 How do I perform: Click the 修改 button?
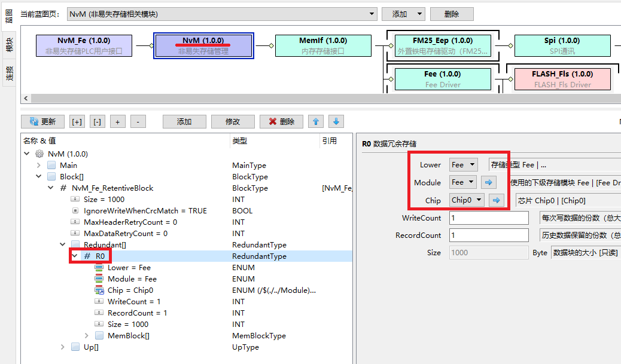(x=233, y=121)
